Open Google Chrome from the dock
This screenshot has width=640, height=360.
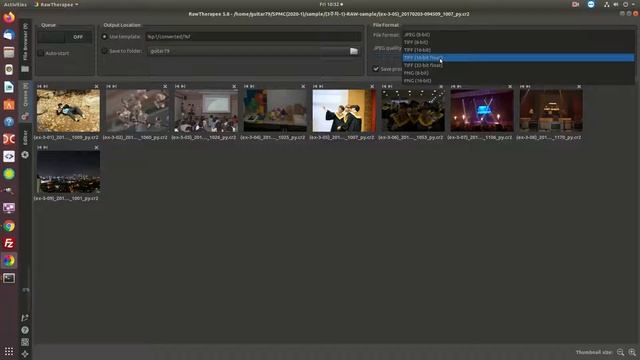[x=9, y=226]
